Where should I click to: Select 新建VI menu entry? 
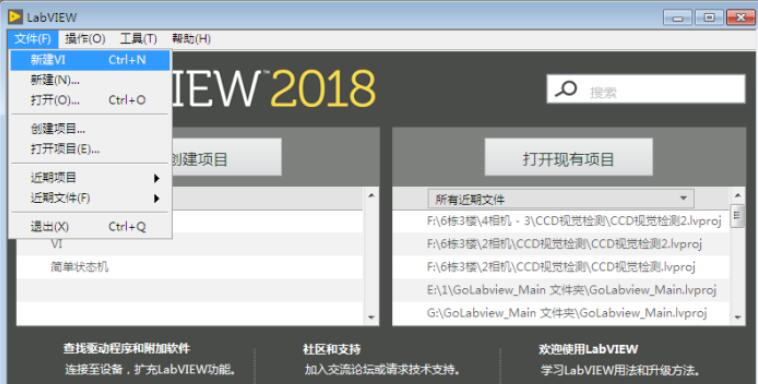click(x=90, y=60)
